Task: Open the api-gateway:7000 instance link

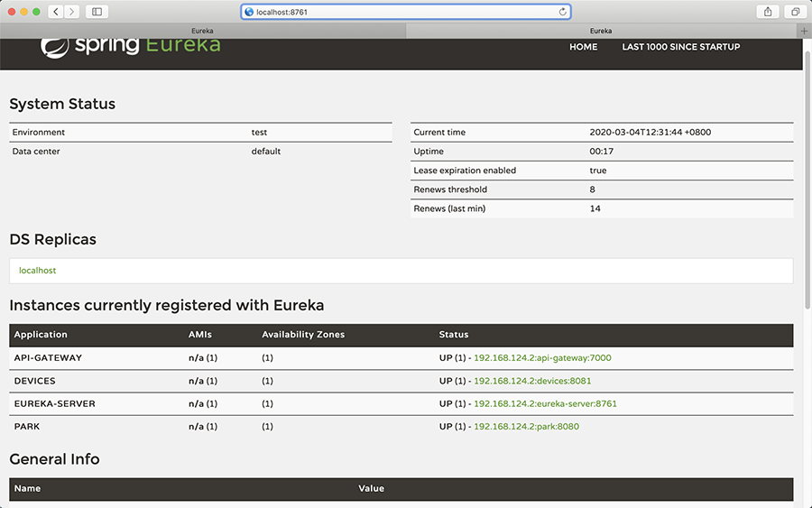Action: coord(542,358)
